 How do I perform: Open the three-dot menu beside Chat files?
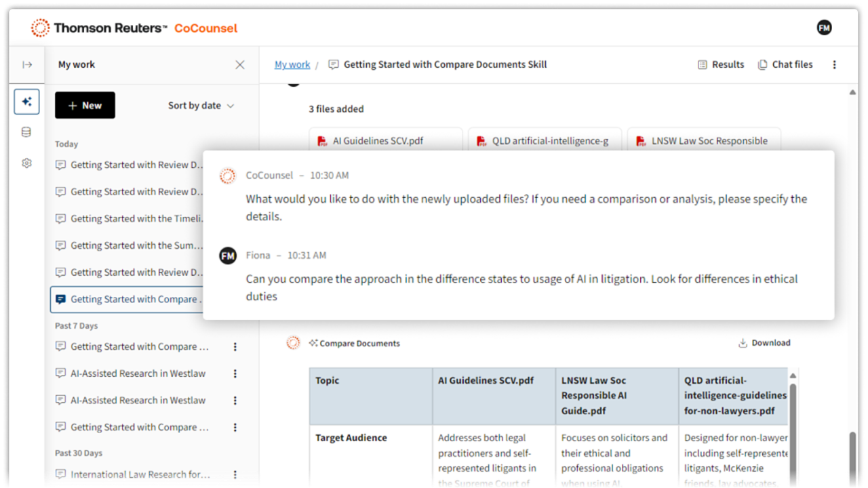(834, 65)
